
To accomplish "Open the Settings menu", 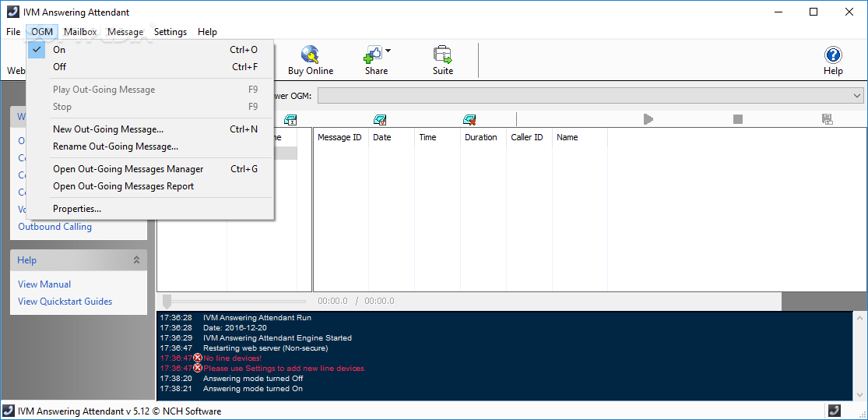I will tap(170, 32).
